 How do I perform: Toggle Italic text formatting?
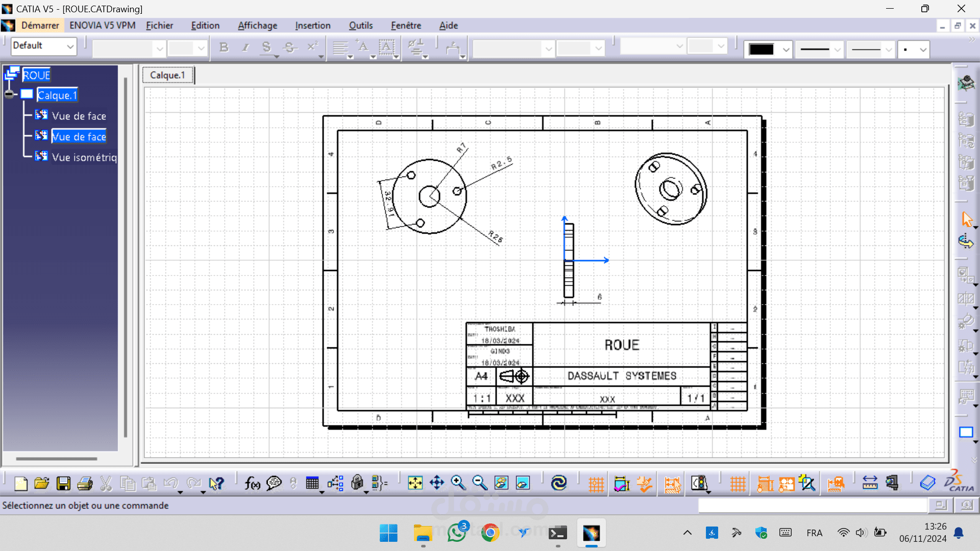pyautogui.click(x=246, y=47)
